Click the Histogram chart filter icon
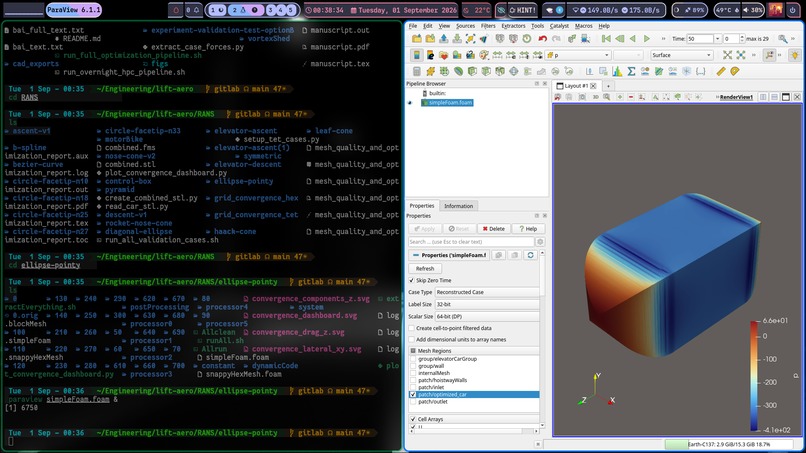 point(617,71)
